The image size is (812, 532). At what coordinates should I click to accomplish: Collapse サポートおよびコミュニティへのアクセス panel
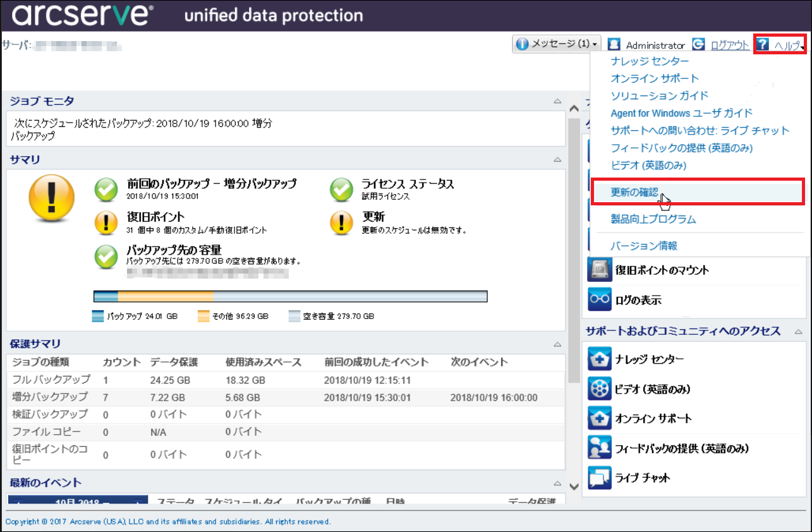(799, 332)
